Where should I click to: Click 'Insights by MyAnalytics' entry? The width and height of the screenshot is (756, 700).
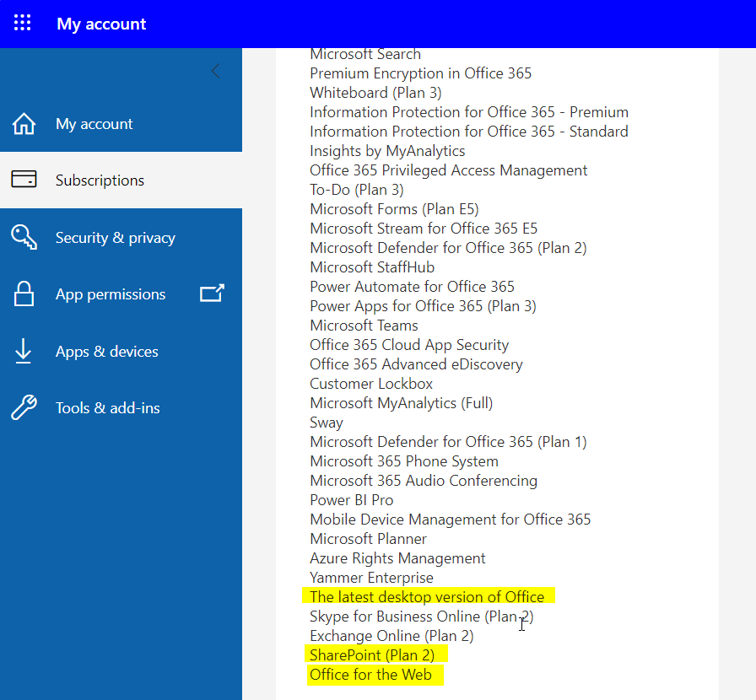click(387, 151)
